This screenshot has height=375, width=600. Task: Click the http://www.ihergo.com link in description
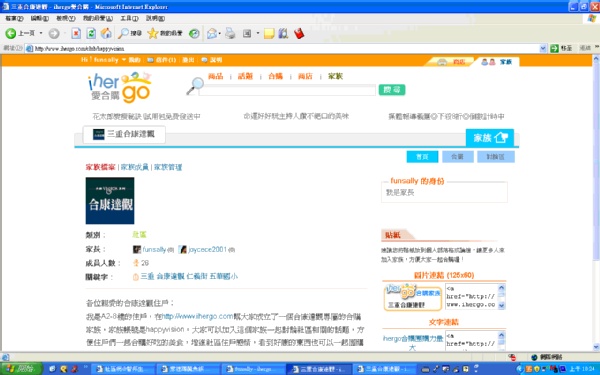pos(197,316)
